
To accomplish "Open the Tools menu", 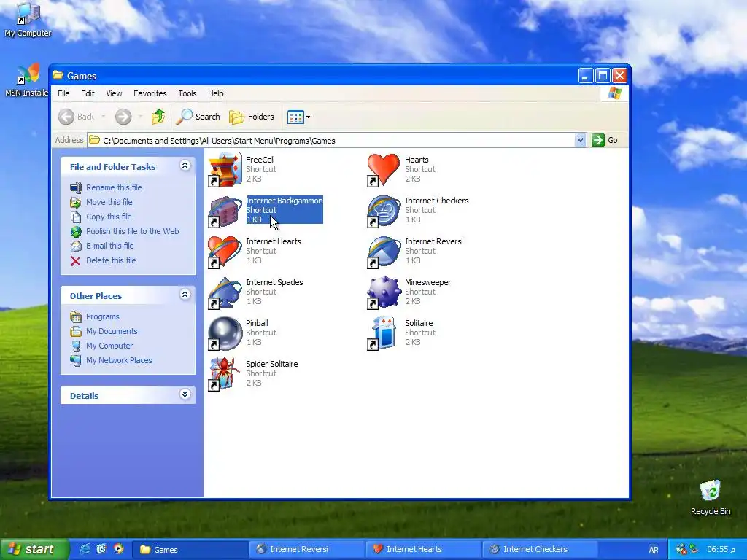I will tap(187, 93).
